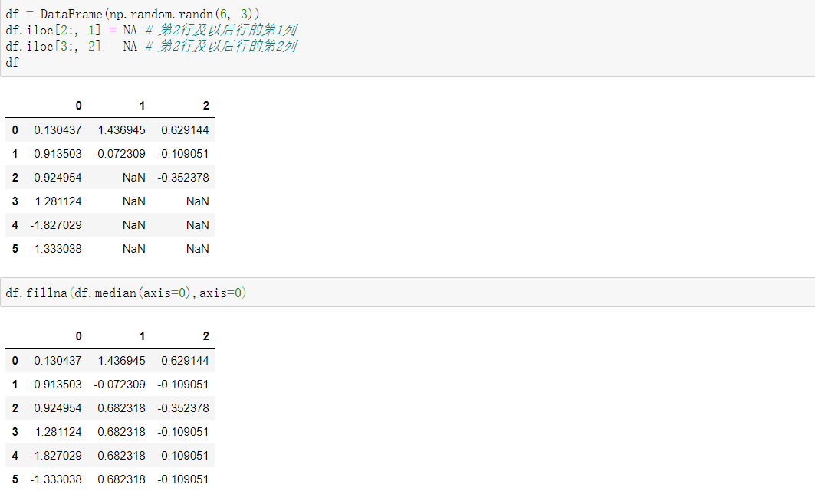Image resolution: width=815 pixels, height=504 pixels.
Task: Click column header 0 of the first table
Action: [78, 106]
